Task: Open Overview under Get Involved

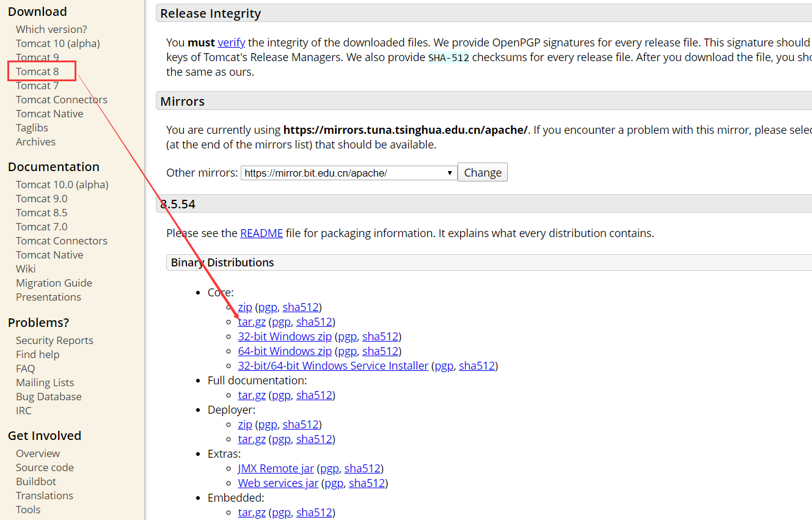Action: coord(38,453)
